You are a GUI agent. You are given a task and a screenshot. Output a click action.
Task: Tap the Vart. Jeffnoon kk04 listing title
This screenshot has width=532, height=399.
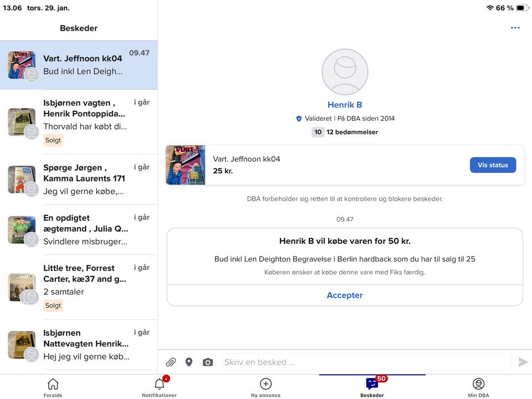(x=246, y=159)
